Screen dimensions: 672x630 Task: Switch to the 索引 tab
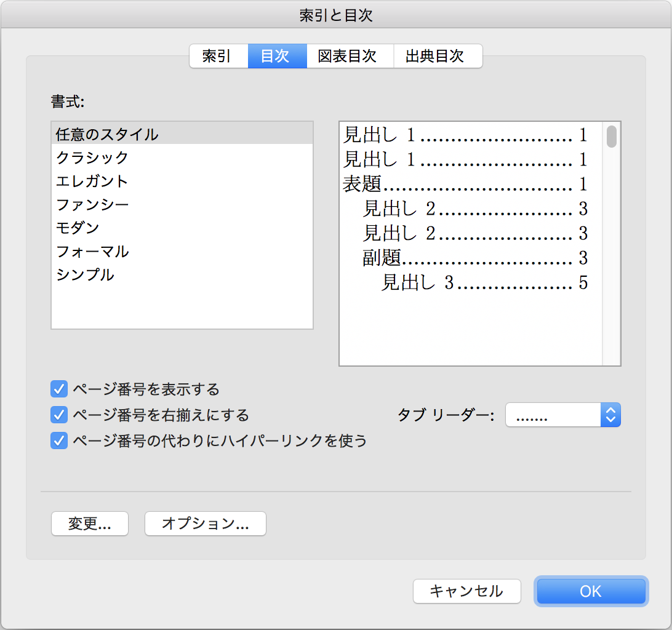[218, 57]
